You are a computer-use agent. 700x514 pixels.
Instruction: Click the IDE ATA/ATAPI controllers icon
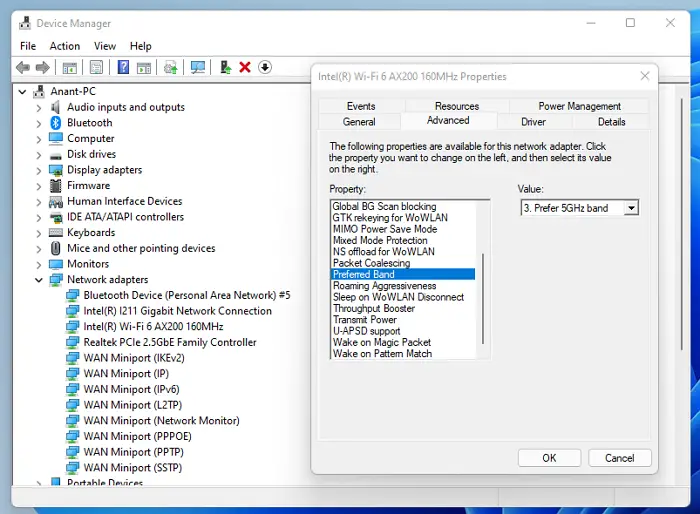pyautogui.click(x=56, y=217)
